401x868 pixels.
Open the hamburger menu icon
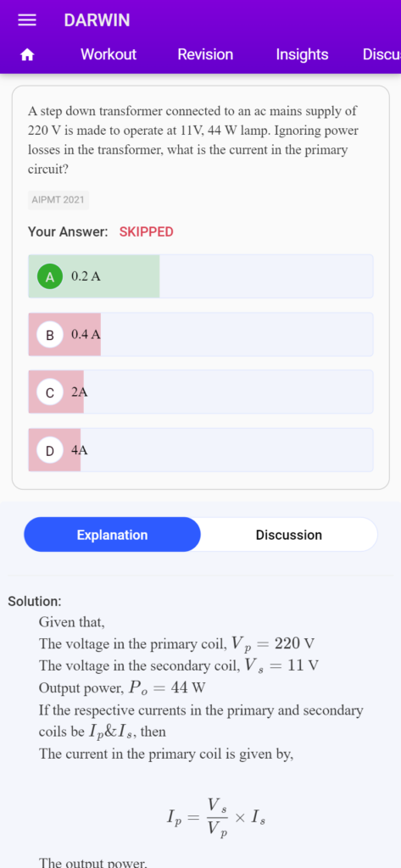click(26, 20)
